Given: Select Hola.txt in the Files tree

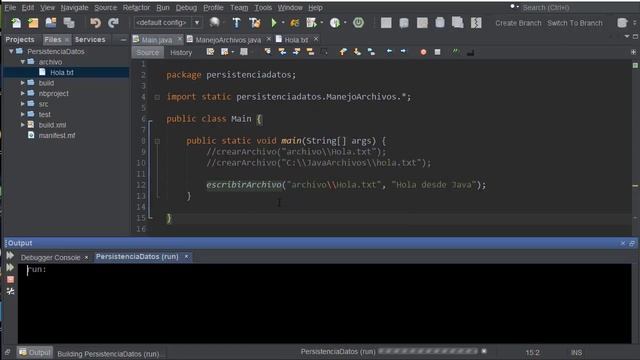Looking at the screenshot, I should click(62, 72).
